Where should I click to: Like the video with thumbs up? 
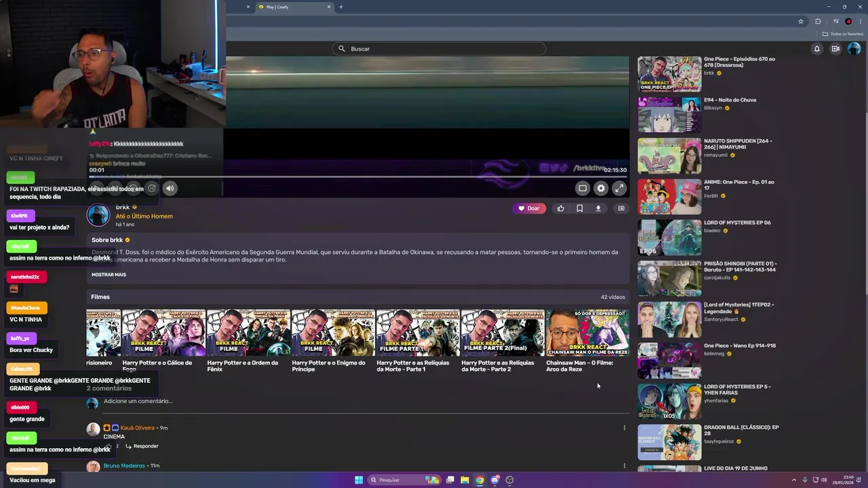click(x=561, y=208)
